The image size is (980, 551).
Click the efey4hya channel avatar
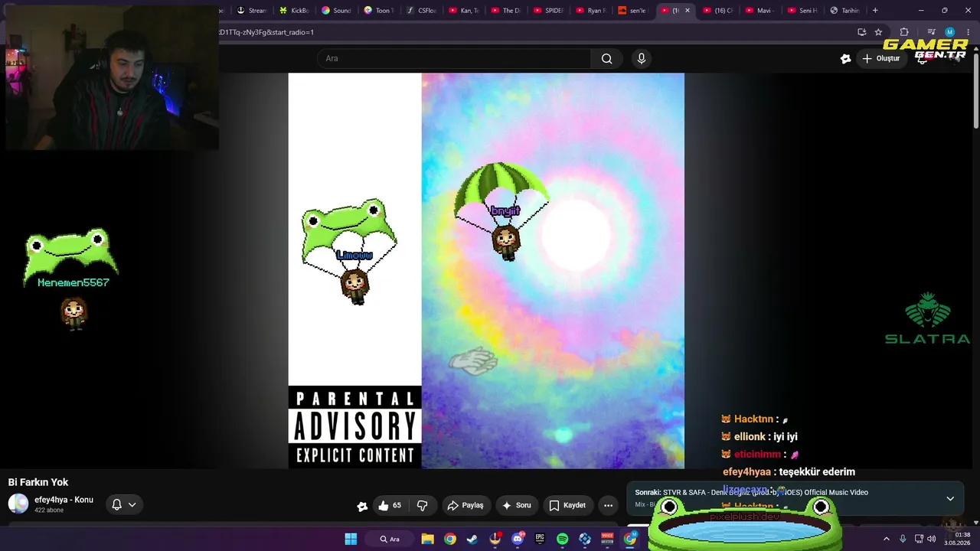pos(18,504)
